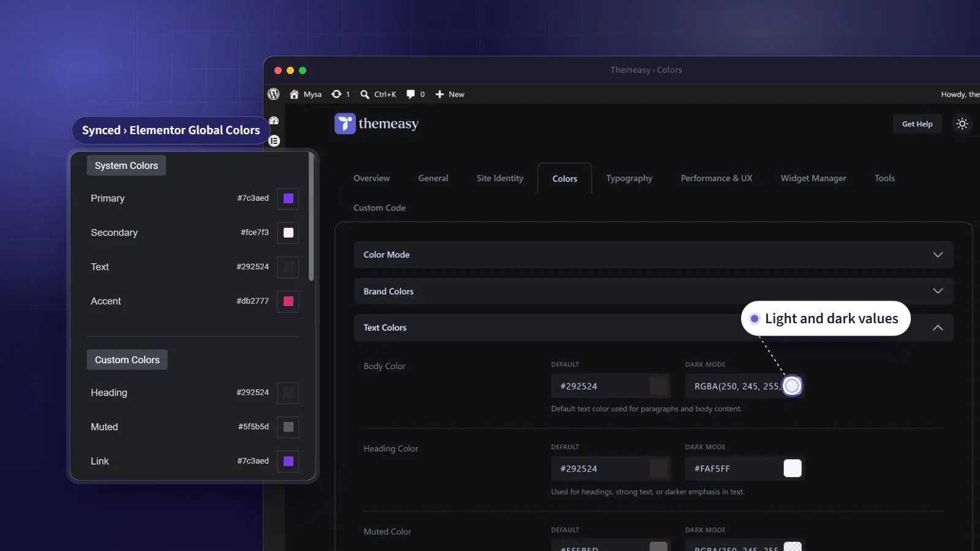The image size is (980, 551).
Task: Expand the Color Mode section
Action: click(654, 255)
